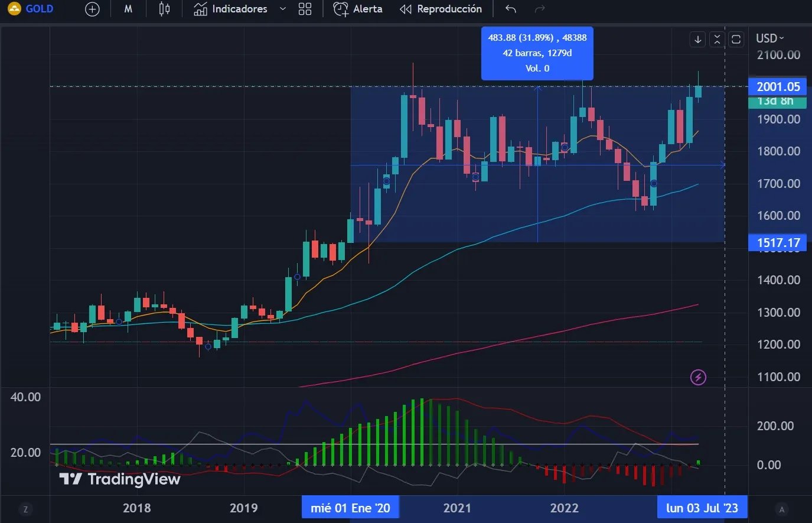
Task: Open the candlestick chart type selector
Action: pyautogui.click(x=164, y=9)
